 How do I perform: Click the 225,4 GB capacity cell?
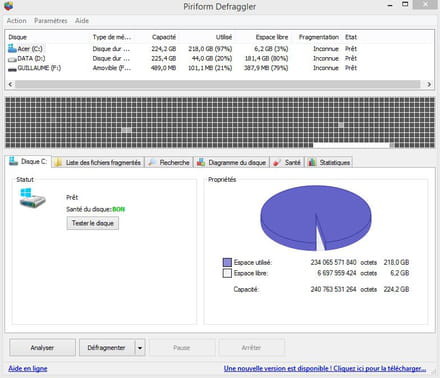(x=164, y=58)
